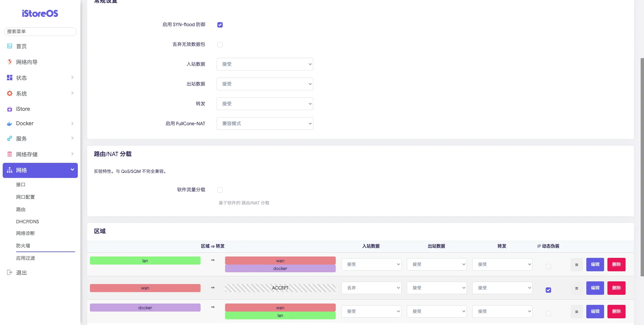Screen dimensions: 644x325
Task: Open iStore via its bag icon
Action: [x=10, y=109]
